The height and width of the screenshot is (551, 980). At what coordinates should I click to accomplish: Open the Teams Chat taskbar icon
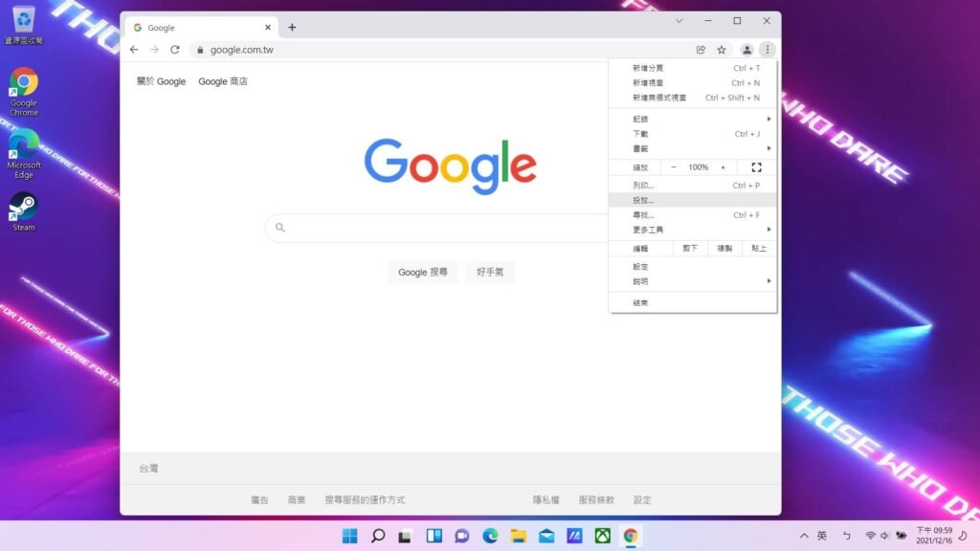coord(462,536)
